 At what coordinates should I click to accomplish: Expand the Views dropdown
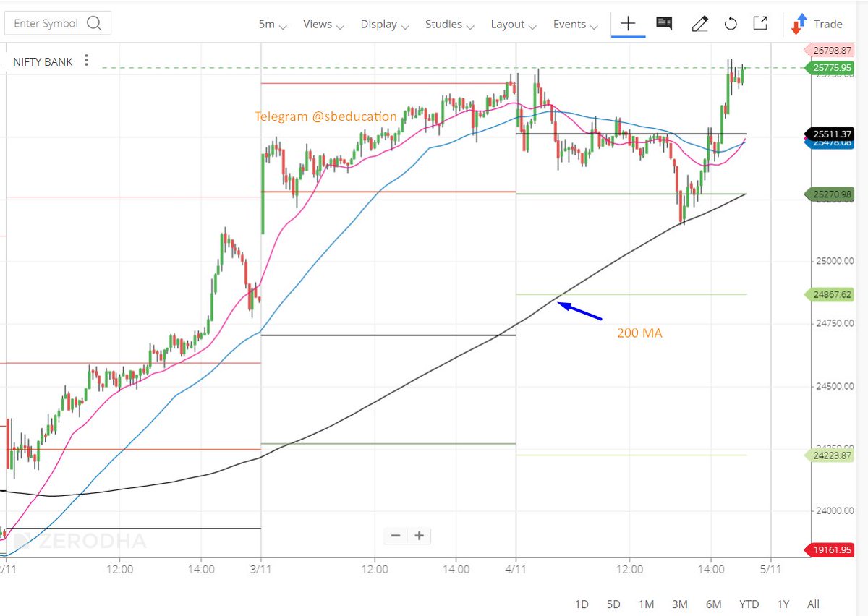click(323, 25)
